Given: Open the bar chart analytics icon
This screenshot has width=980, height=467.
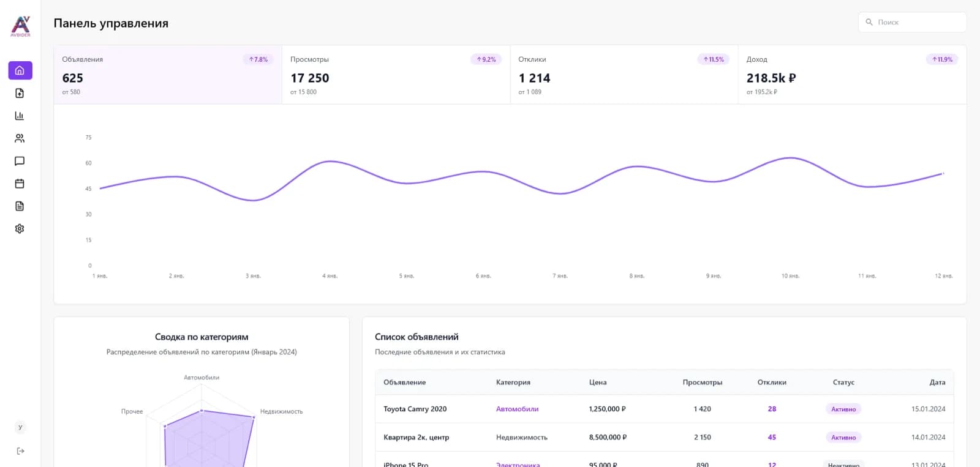Looking at the screenshot, I should click(20, 116).
